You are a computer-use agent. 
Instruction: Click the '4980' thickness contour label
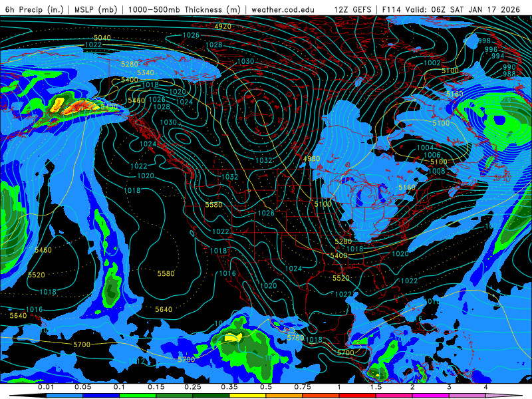311,159
